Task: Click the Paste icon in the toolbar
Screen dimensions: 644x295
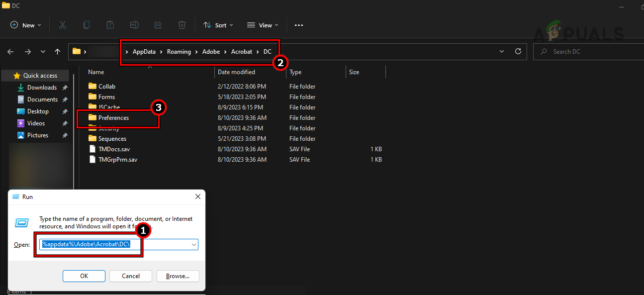Action: coord(110,25)
